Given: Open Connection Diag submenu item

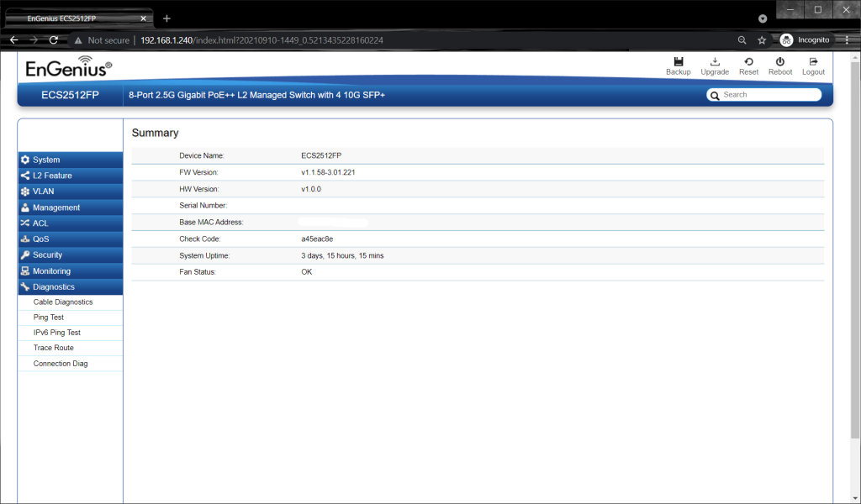Looking at the screenshot, I should (71, 364).
